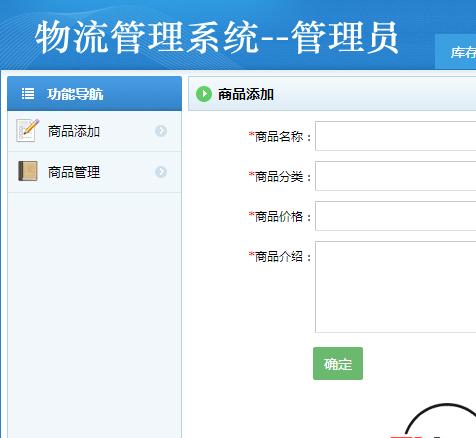476x438 pixels.
Task: Focus the 商品价格 input field
Action: click(x=396, y=216)
